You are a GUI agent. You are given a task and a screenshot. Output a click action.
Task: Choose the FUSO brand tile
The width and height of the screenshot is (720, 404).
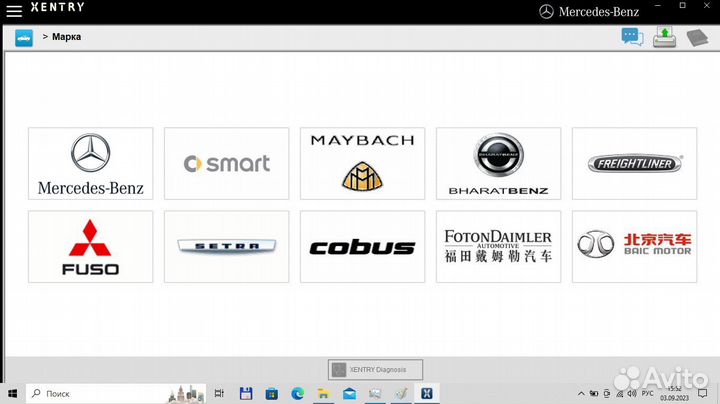click(x=91, y=246)
